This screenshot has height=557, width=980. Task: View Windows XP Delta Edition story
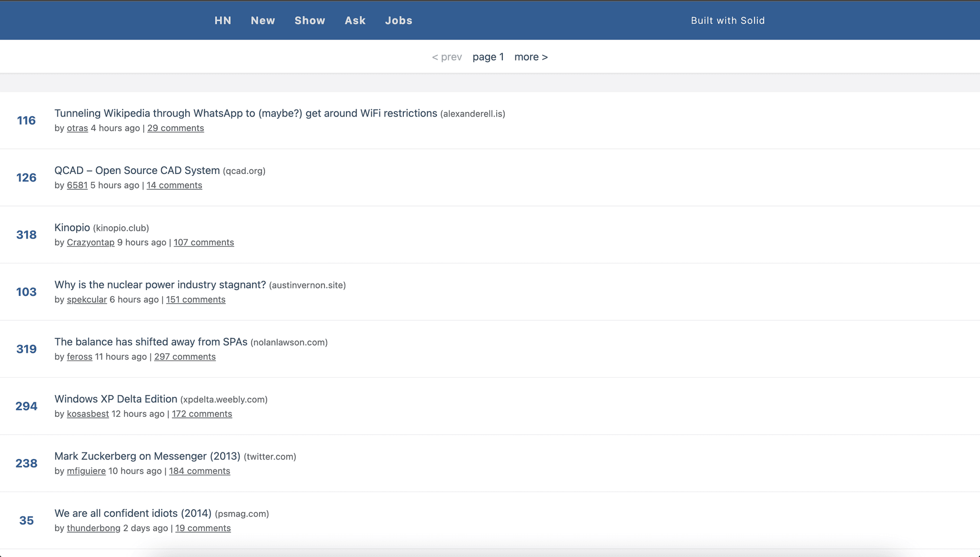point(115,399)
